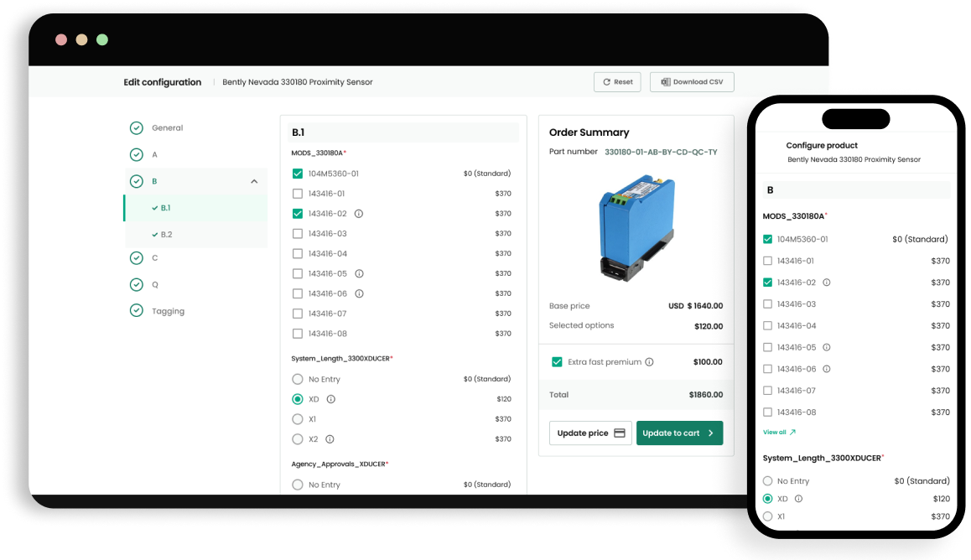Click the blue sensor product image
The height and width of the screenshot is (560, 971).
[635, 226]
